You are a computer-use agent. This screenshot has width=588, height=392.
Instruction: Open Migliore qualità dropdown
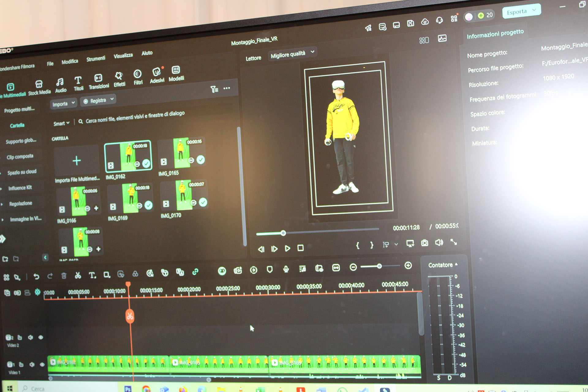coord(292,54)
